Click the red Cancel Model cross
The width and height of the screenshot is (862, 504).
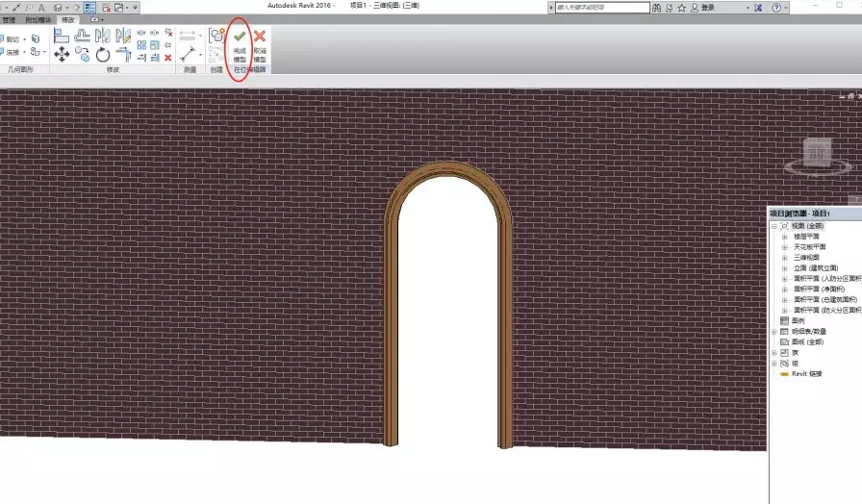tap(260, 37)
